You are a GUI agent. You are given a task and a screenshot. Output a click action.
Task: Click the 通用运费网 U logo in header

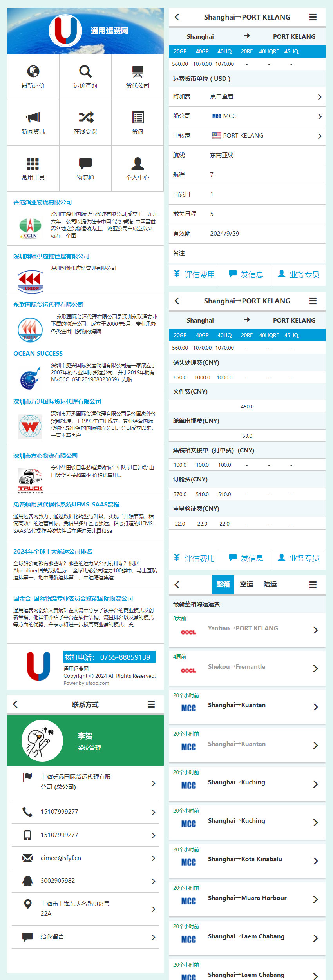pos(65,31)
